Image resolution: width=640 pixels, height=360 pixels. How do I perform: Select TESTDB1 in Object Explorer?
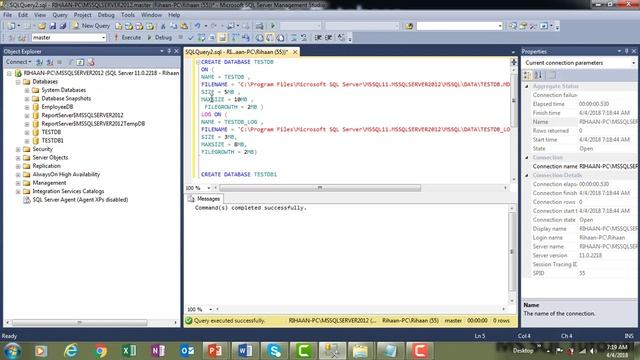(52, 140)
